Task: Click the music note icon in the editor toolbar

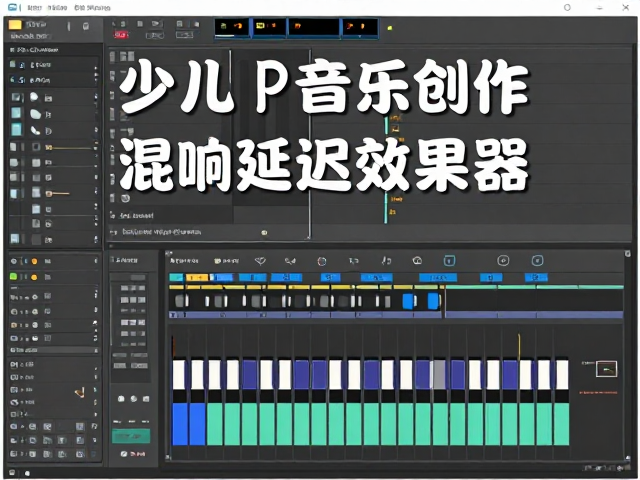Action: click(386, 260)
